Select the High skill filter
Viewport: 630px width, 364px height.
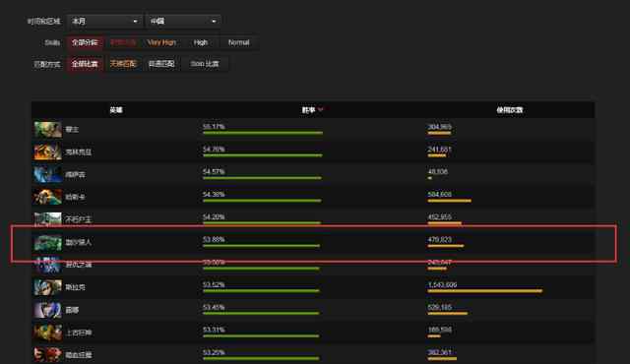tap(201, 42)
